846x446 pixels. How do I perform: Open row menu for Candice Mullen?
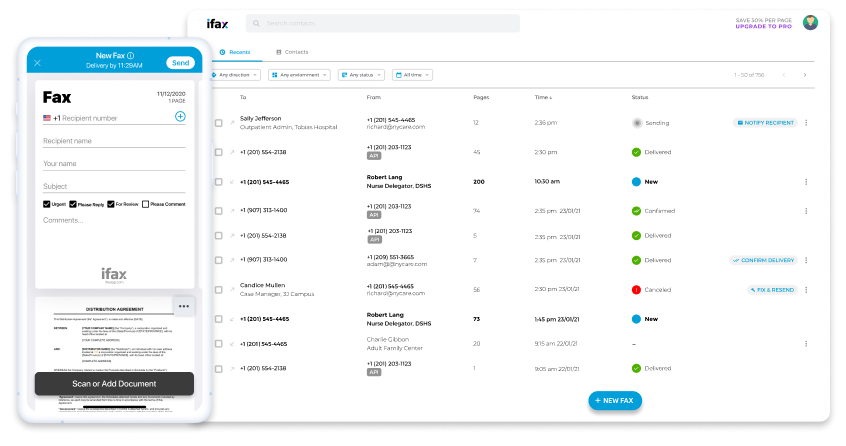[x=806, y=290]
